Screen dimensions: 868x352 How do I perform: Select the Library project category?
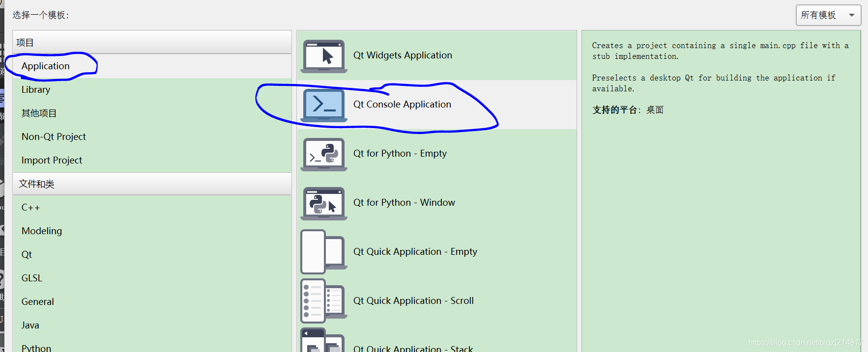pos(152,89)
